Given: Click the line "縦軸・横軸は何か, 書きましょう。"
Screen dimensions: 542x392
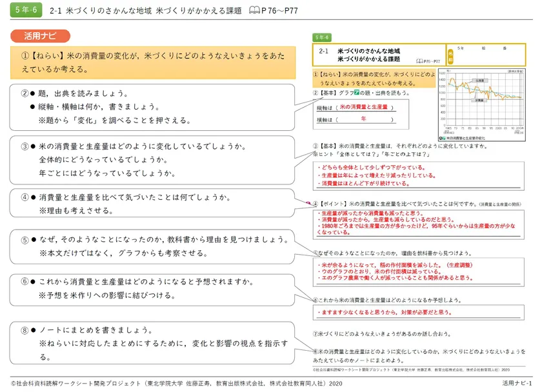Looking at the screenshot, I should [99, 107].
